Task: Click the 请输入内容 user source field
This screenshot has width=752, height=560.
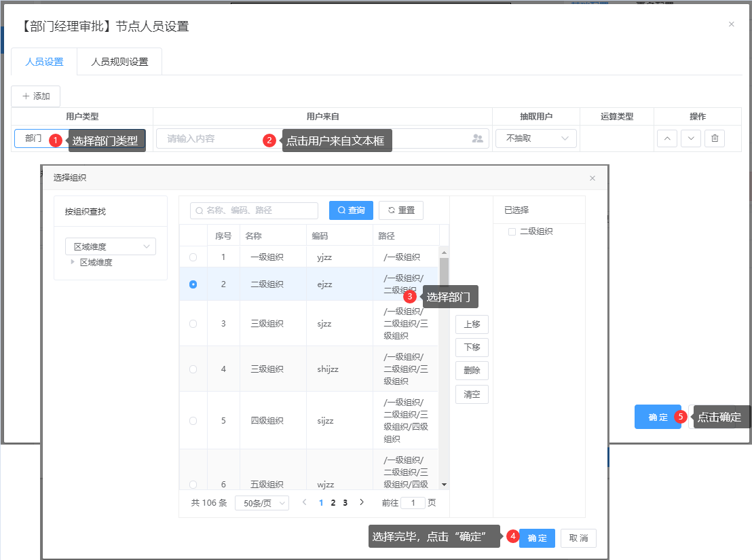Action: tap(322, 138)
